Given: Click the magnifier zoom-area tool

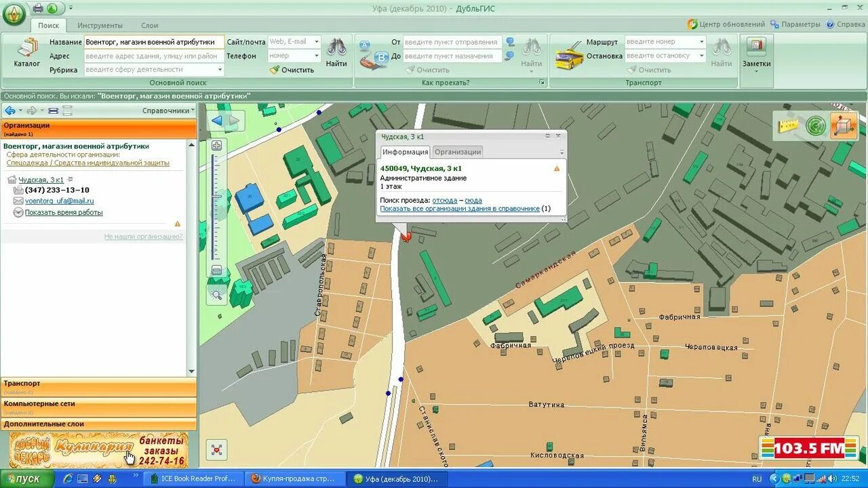Looking at the screenshot, I should pos(217,295).
